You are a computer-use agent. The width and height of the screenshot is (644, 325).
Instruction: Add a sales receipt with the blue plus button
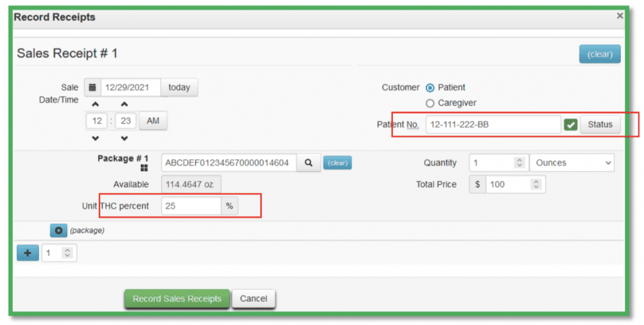tap(28, 253)
